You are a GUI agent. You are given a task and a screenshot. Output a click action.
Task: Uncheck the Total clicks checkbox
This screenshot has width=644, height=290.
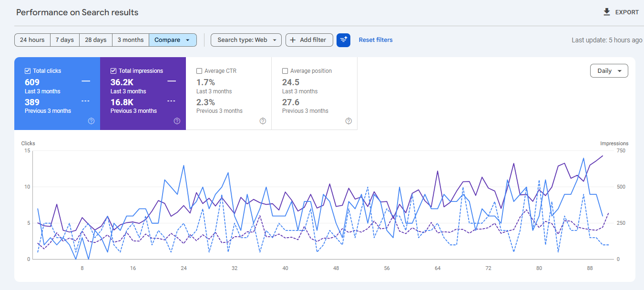click(28, 70)
